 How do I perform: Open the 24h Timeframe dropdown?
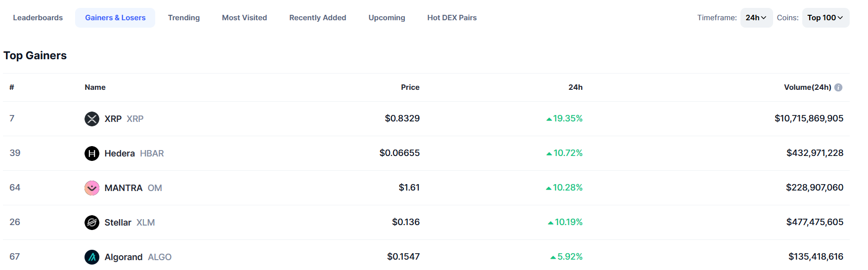756,18
